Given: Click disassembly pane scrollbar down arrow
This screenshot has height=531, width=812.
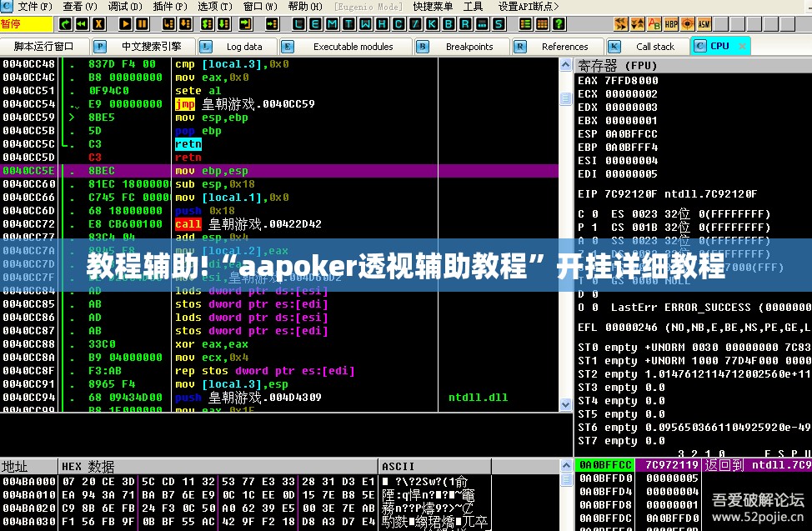Looking at the screenshot, I should 565,404.
